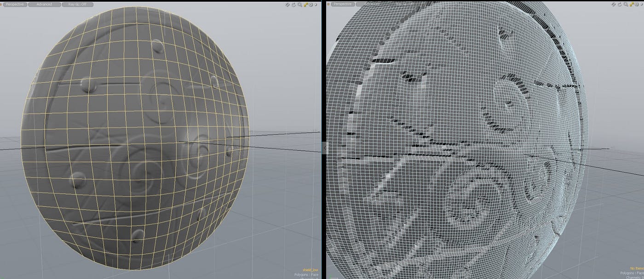Activate the pan icon in the left viewport

click(x=287, y=4)
